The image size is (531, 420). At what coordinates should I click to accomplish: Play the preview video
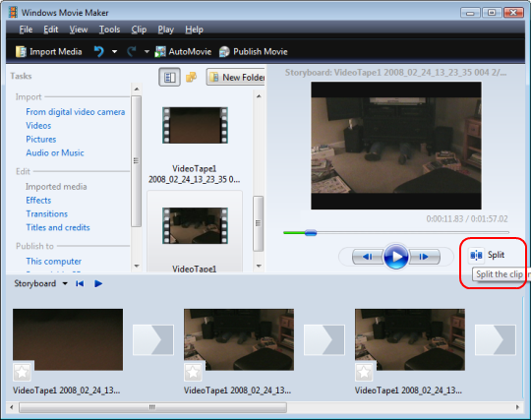(x=395, y=257)
